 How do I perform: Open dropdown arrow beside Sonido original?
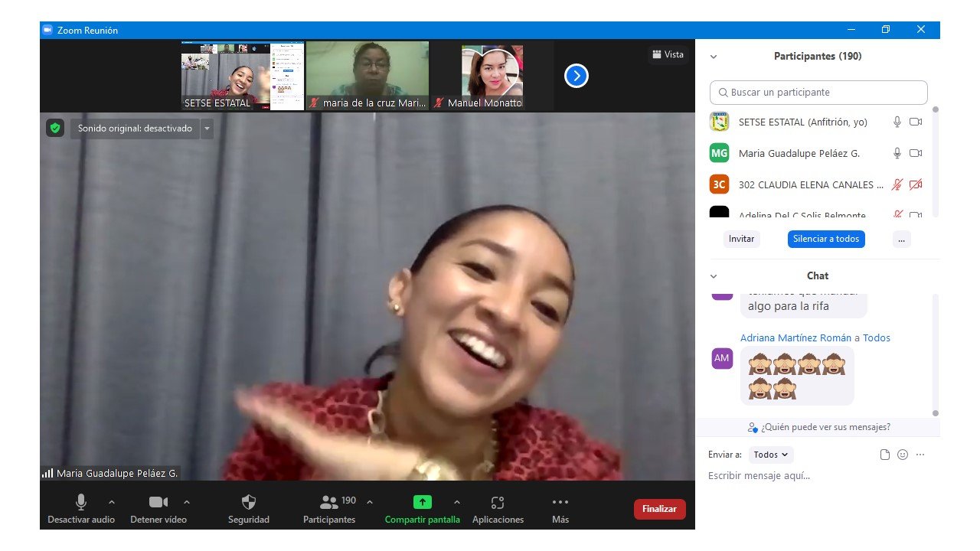(207, 129)
